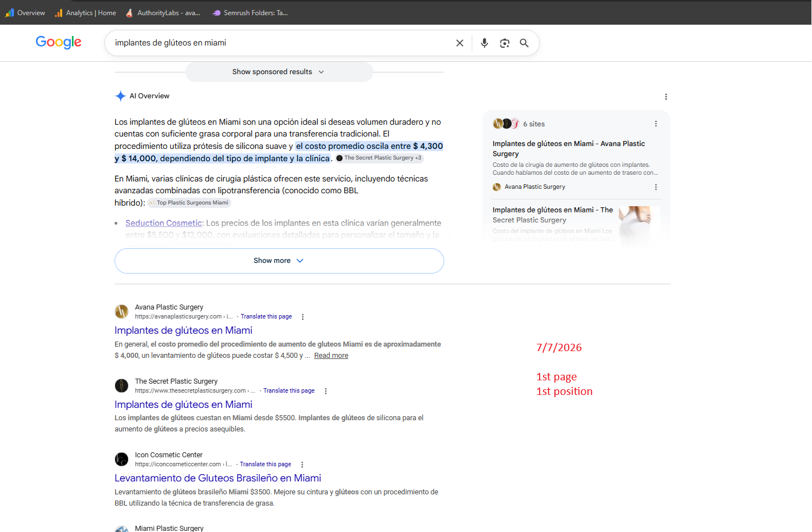Open options menu beside 6 sites
This screenshot has height=532, width=812.
coord(656,124)
